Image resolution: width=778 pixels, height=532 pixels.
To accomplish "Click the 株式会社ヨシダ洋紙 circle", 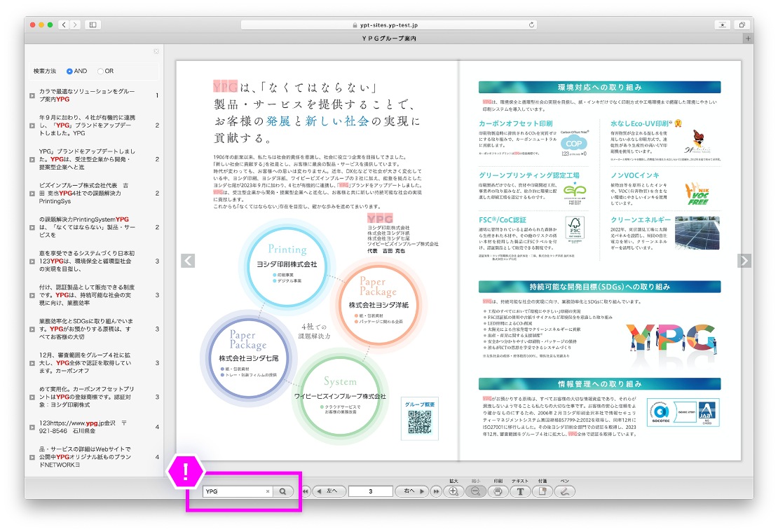I will pyautogui.click(x=378, y=304).
